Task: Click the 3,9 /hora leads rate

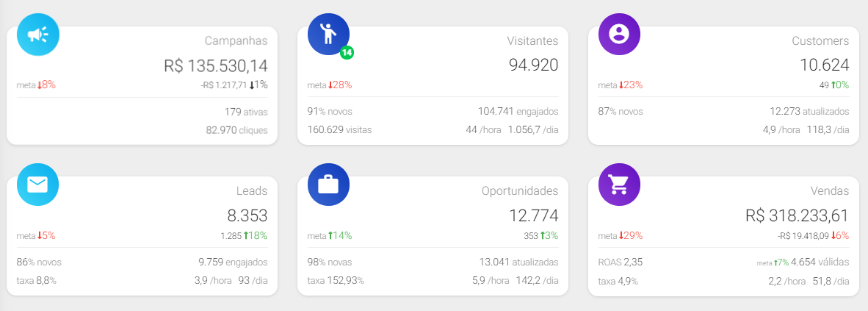Action: (213, 281)
